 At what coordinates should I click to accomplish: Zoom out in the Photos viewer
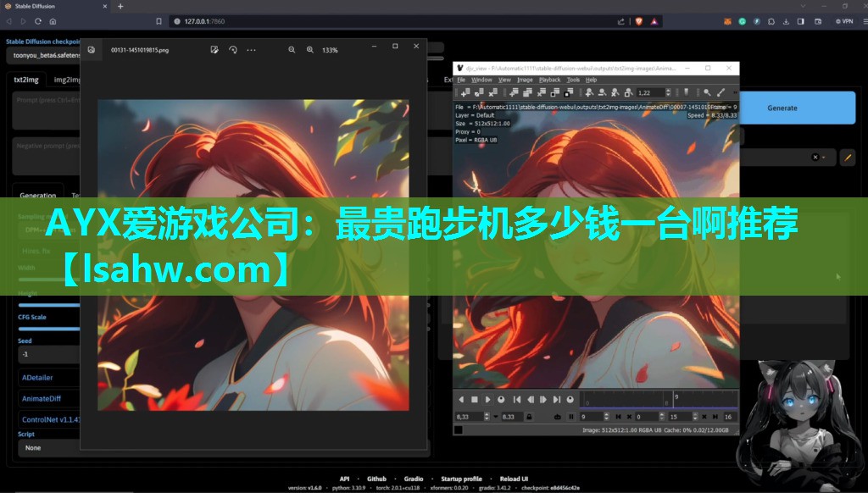click(292, 50)
